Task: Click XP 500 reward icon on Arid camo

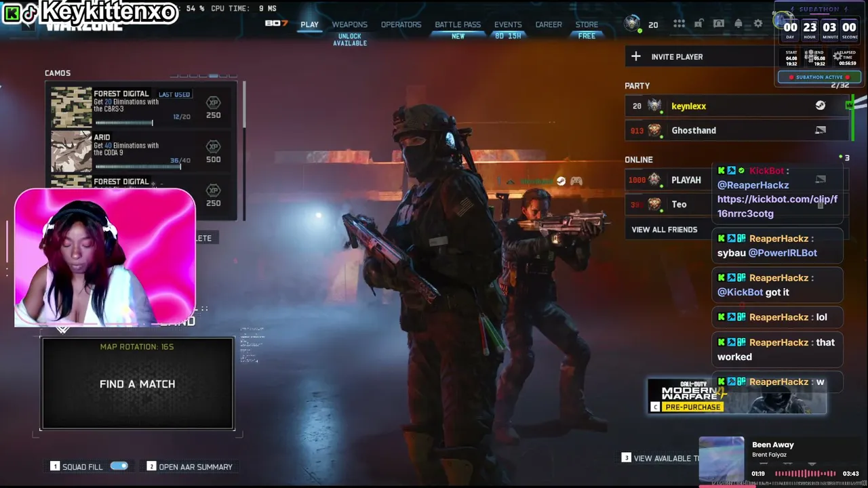Action: pyautogui.click(x=213, y=147)
